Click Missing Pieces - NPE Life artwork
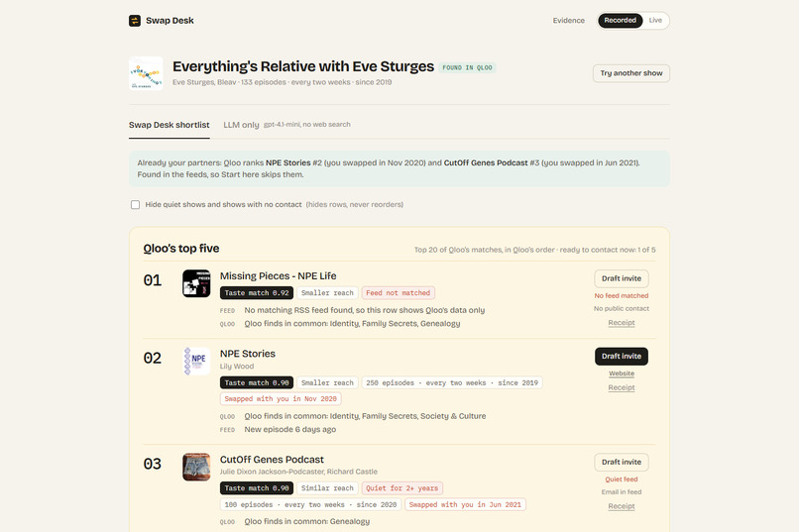The height and width of the screenshot is (532, 799). tap(196, 283)
